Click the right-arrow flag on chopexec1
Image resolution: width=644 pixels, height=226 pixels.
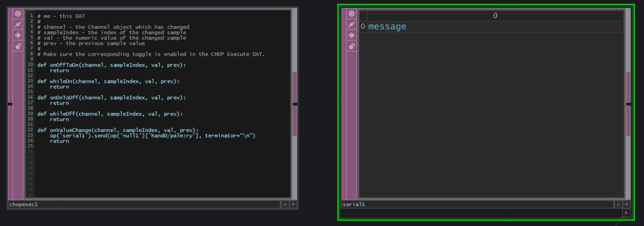(18, 35)
